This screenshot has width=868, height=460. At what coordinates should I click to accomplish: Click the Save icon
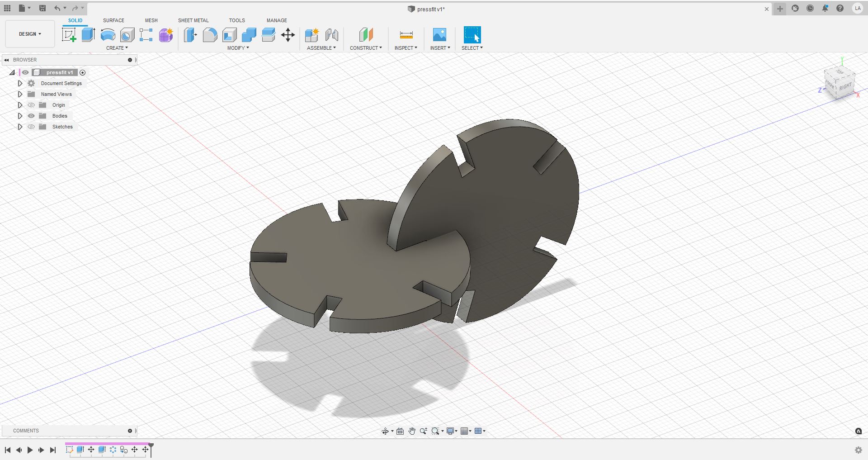tap(42, 8)
